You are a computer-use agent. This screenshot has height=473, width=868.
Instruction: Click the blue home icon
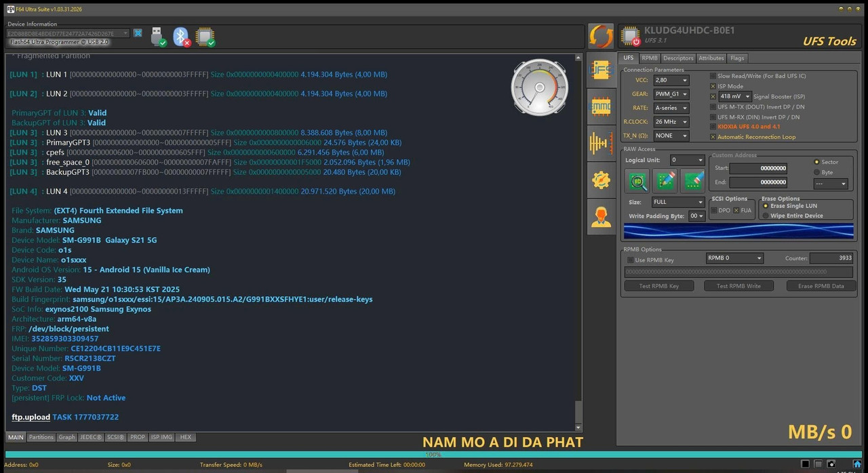857,464
